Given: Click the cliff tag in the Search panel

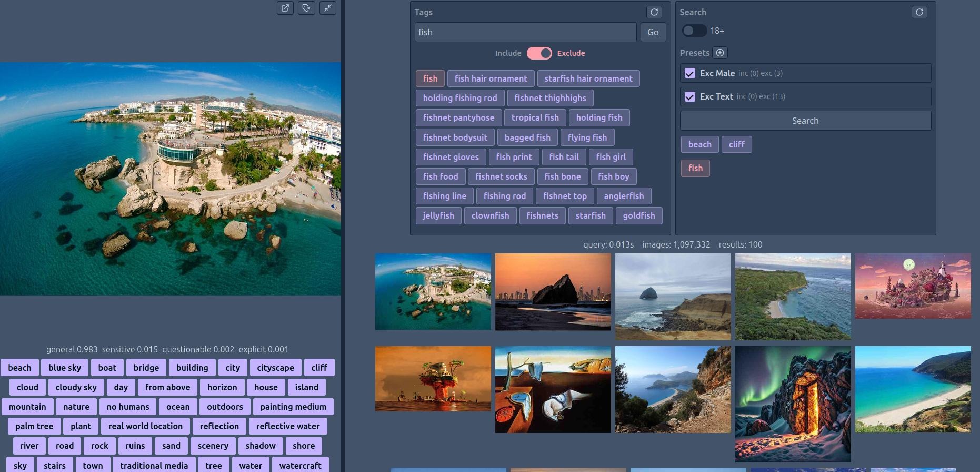Looking at the screenshot, I should [x=736, y=144].
